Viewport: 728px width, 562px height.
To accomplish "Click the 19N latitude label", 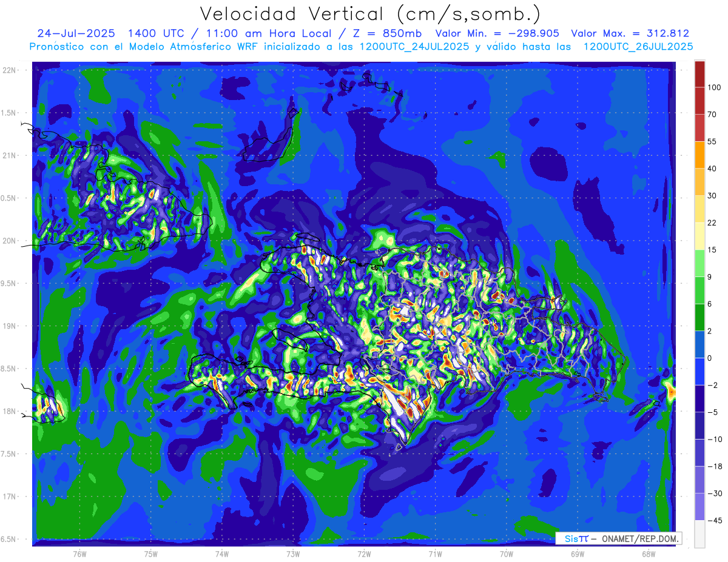I will (10, 326).
